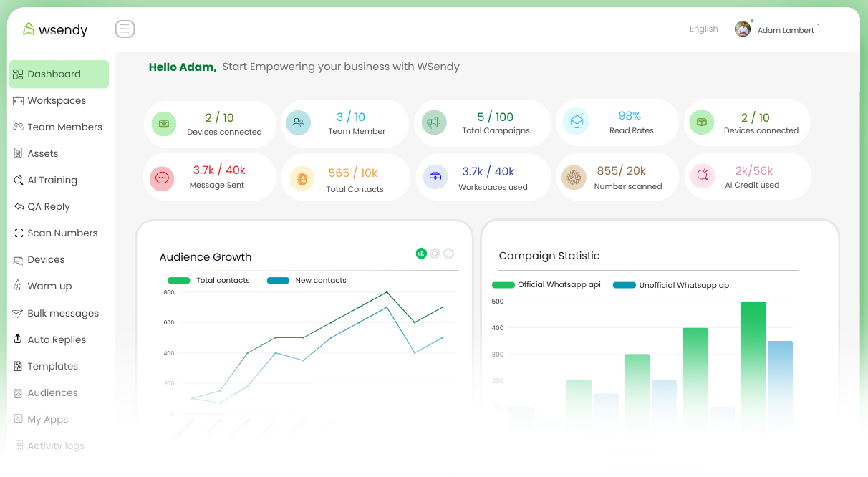Viewport: 868px width, 477px height.
Task: Click the Read Rates envelope icon
Action: point(576,122)
